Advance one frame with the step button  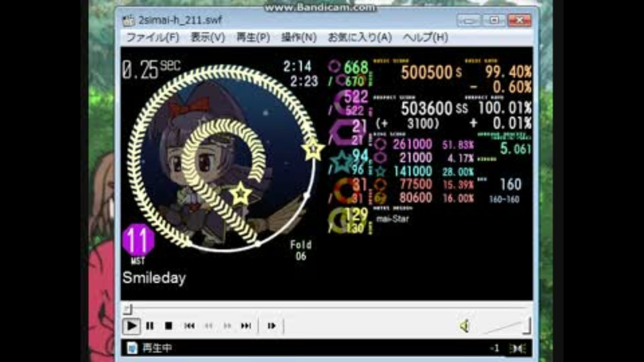click(272, 326)
